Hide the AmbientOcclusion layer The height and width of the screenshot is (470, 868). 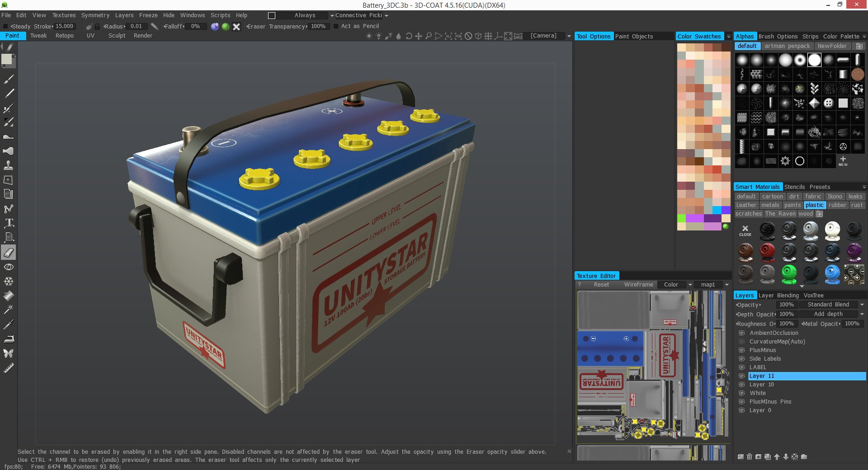tap(741, 333)
